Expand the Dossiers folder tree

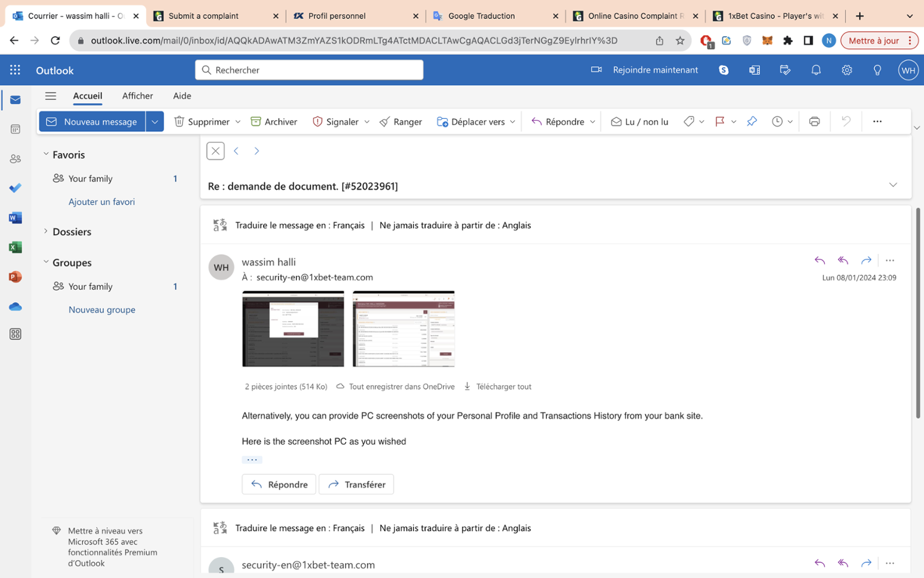point(46,232)
